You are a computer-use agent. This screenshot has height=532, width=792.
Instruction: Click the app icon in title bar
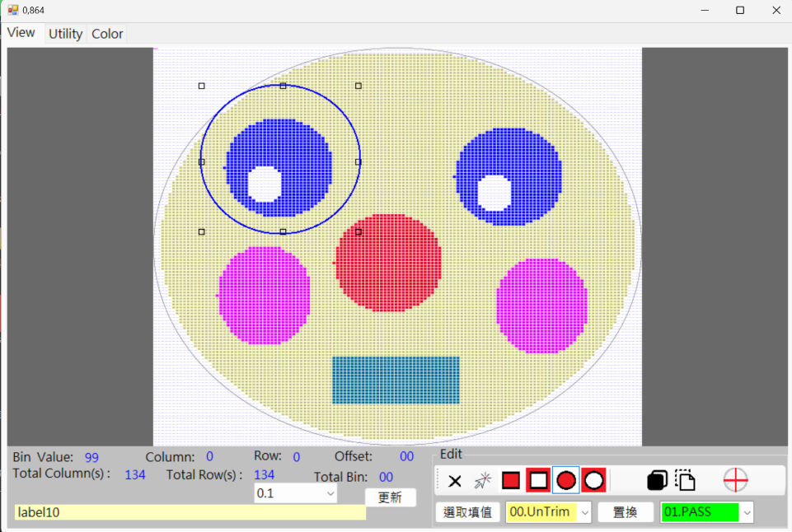point(12,10)
